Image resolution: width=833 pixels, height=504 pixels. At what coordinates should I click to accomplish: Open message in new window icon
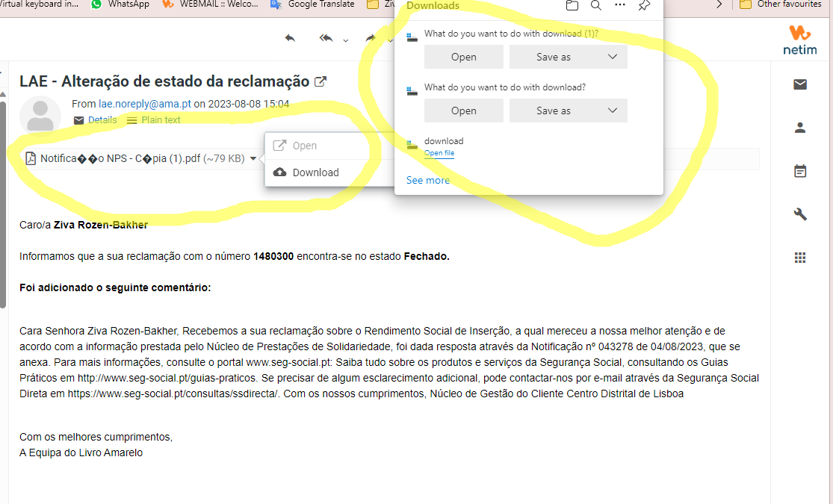[x=320, y=82]
